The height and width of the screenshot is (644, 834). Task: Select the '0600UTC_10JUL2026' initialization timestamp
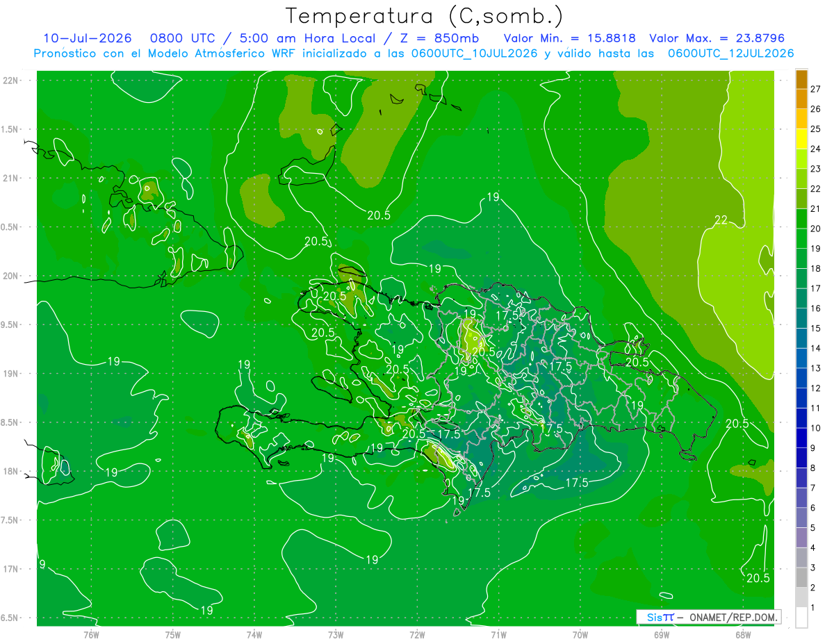(x=474, y=53)
